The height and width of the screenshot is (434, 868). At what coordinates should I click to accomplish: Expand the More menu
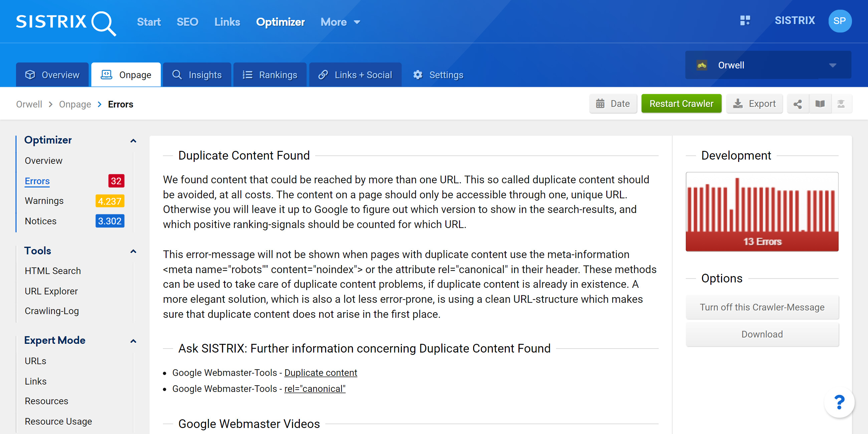[x=340, y=22]
